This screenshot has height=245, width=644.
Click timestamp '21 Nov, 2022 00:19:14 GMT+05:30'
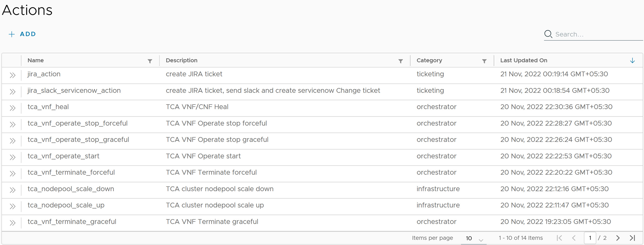(x=554, y=74)
